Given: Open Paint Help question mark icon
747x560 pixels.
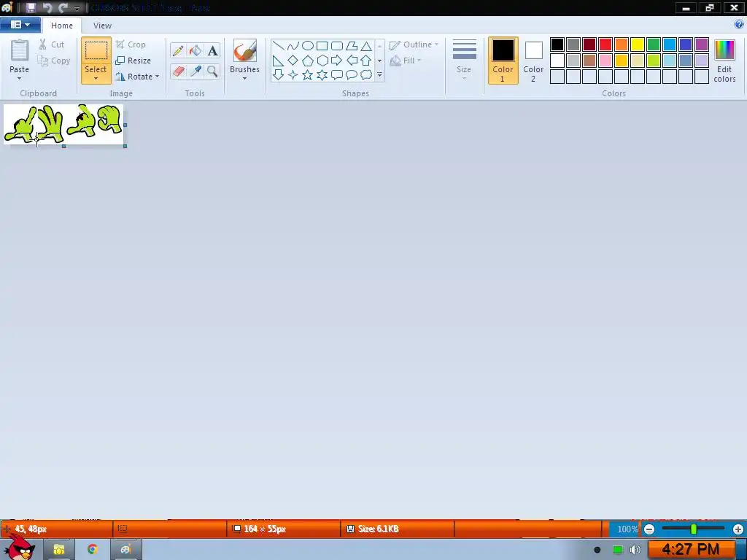Looking at the screenshot, I should click(x=739, y=24).
